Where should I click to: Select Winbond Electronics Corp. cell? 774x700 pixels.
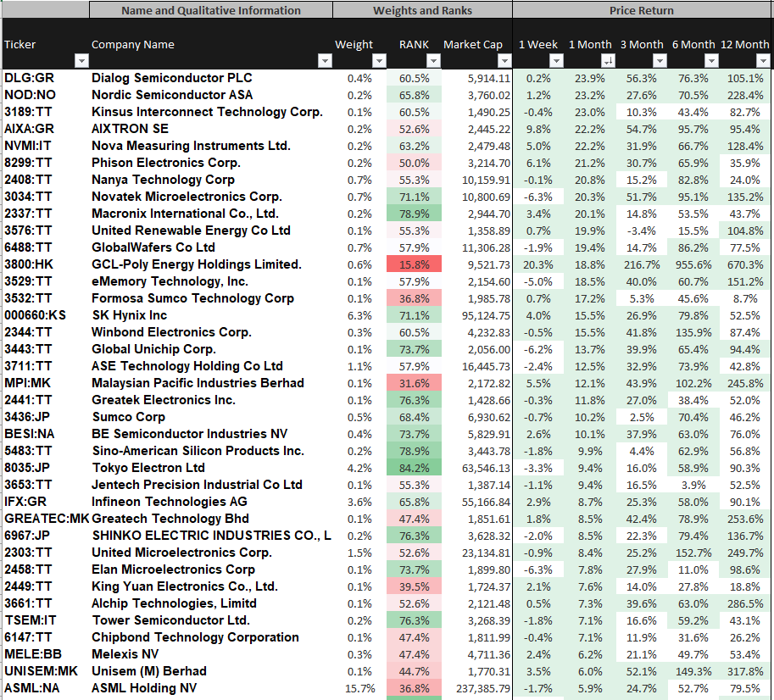[211, 332]
